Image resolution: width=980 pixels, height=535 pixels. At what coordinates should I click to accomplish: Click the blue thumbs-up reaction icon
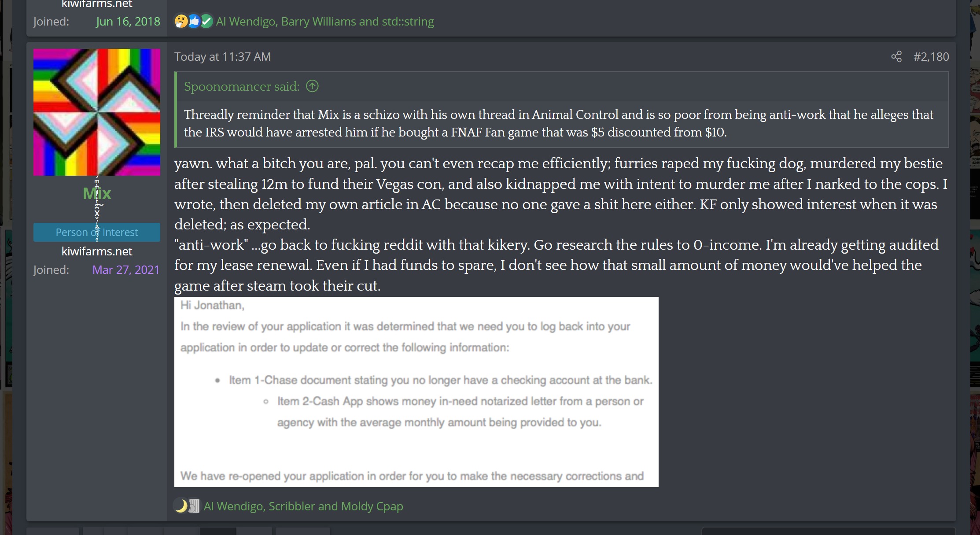tap(194, 21)
